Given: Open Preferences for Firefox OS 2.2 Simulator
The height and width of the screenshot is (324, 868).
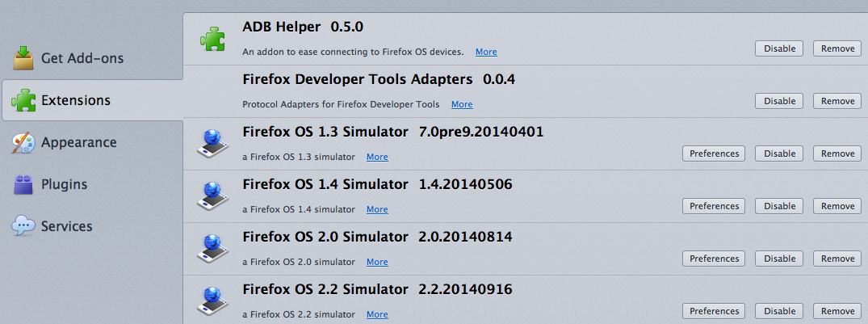Looking at the screenshot, I should pos(714,311).
